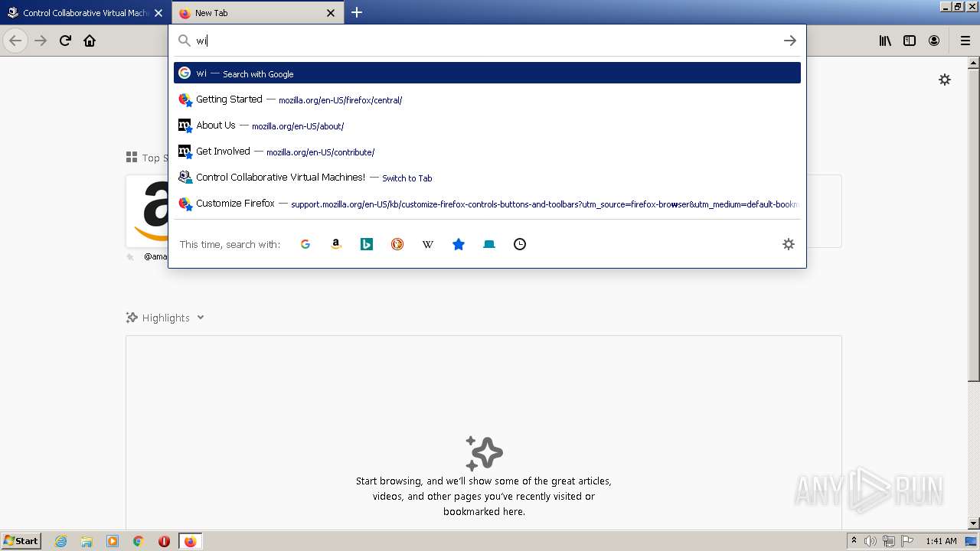The width and height of the screenshot is (980, 551).
Task: Search history with the clock icon
Action: coord(520,244)
